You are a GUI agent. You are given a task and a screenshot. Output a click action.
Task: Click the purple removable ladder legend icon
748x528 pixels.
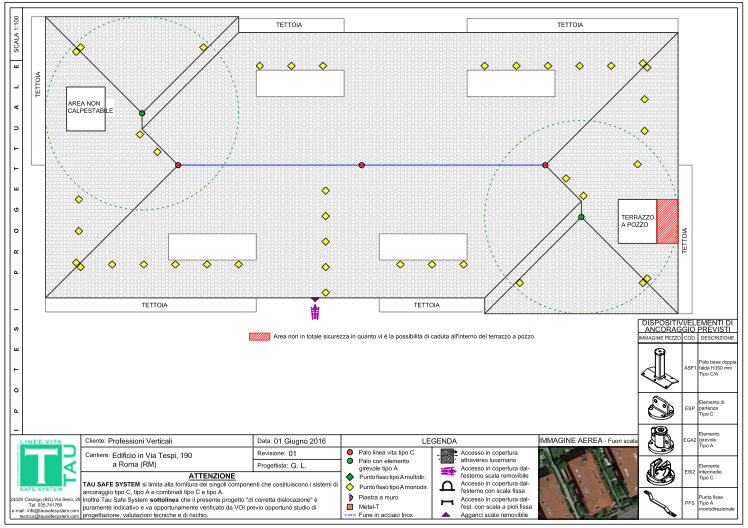447,471
